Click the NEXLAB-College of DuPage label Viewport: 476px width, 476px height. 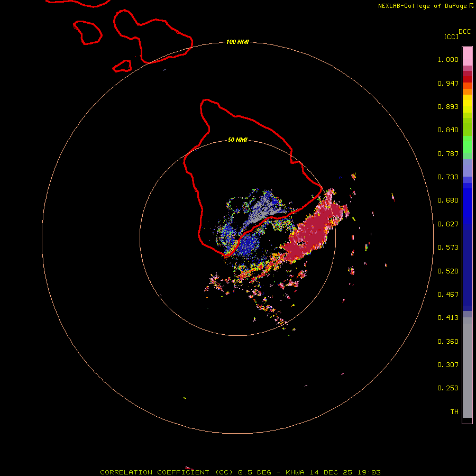coord(422,6)
